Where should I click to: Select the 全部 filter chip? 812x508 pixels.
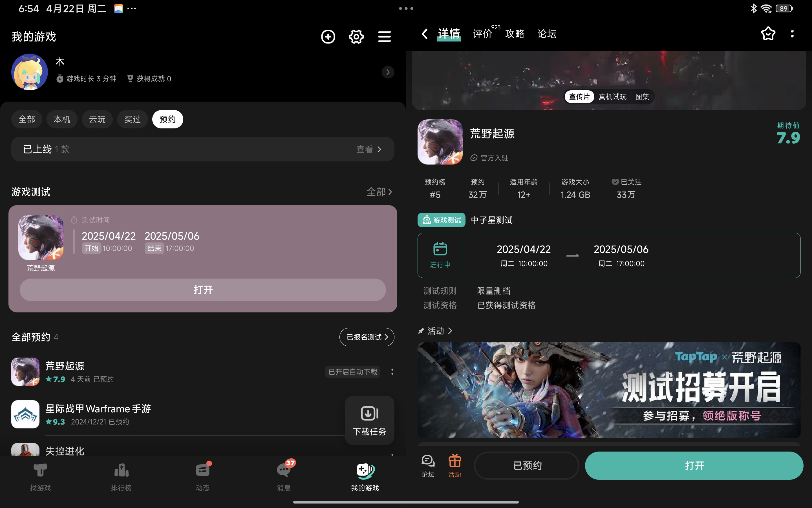(27, 119)
